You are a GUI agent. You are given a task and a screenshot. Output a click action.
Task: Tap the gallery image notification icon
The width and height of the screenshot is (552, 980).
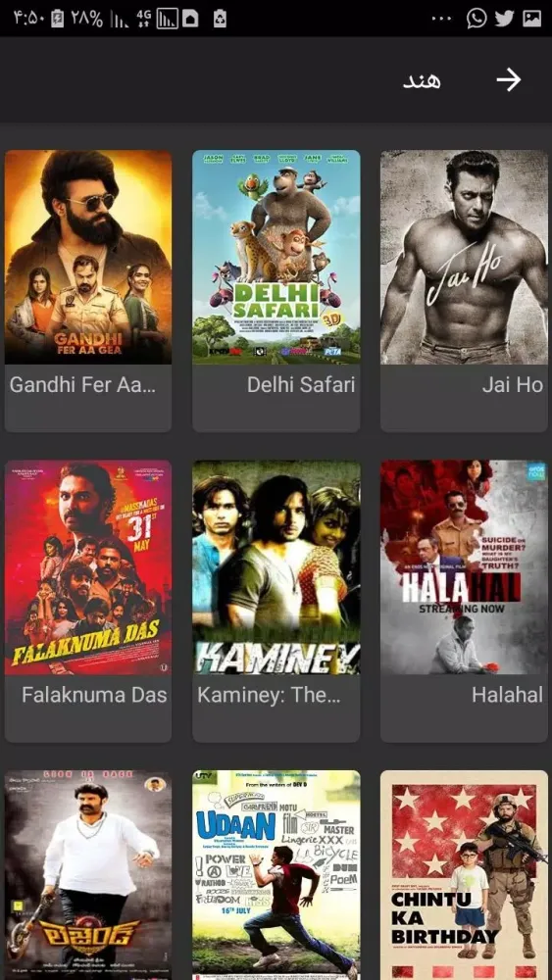[532, 18]
